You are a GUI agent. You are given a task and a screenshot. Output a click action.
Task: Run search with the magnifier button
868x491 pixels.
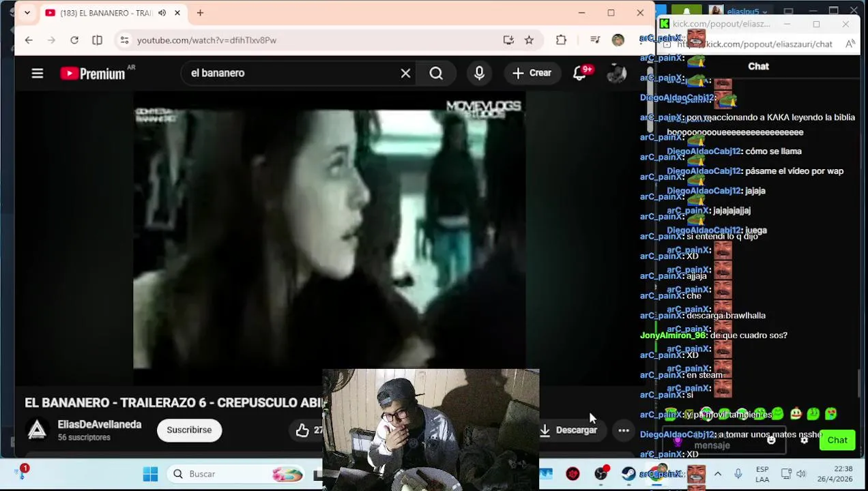tap(436, 73)
